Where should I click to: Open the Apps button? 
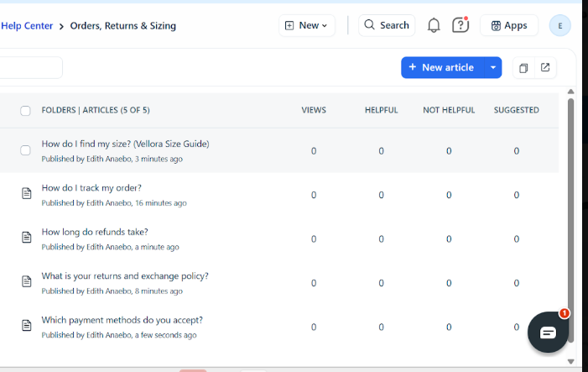pyautogui.click(x=509, y=25)
